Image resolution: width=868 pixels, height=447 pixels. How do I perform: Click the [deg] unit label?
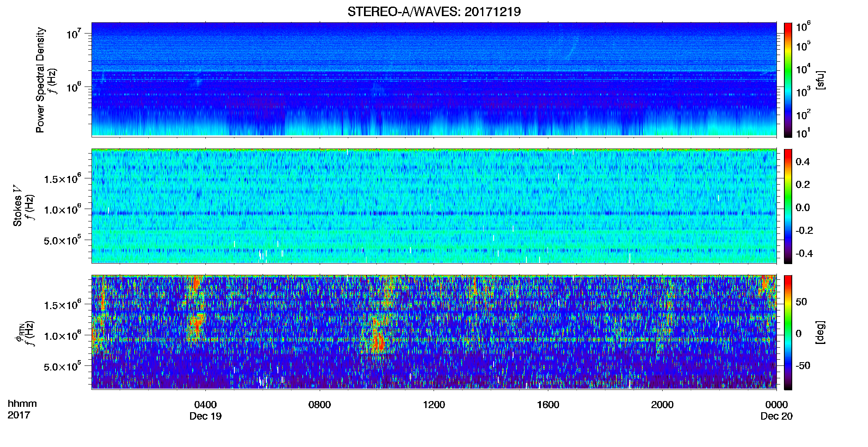820,332
